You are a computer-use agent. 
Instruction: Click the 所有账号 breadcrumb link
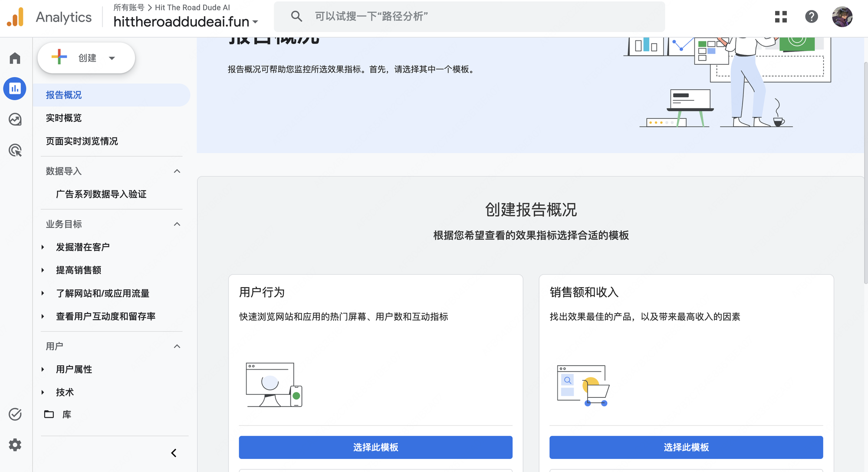[x=129, y=7]
